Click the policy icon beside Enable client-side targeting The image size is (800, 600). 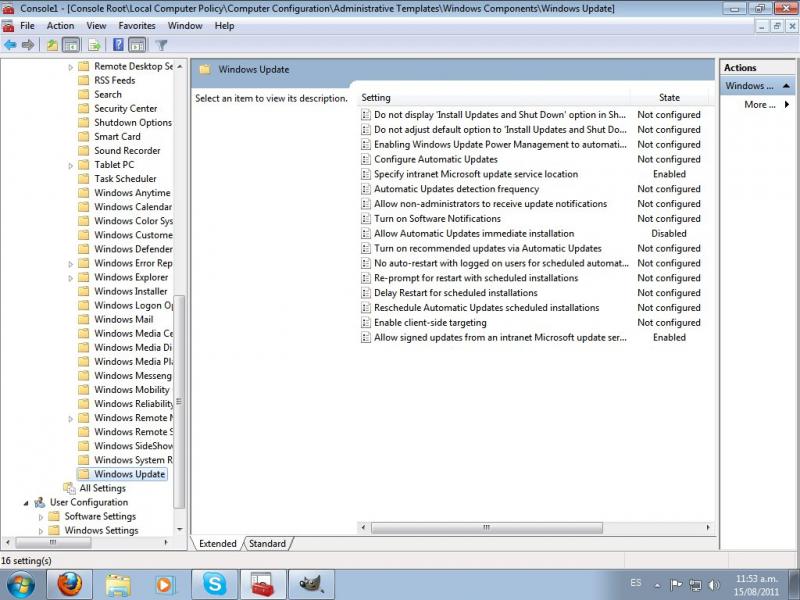366,322
